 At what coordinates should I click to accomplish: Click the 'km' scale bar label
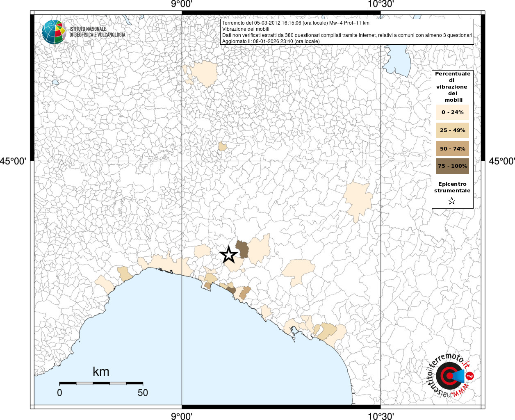[101, 372]
